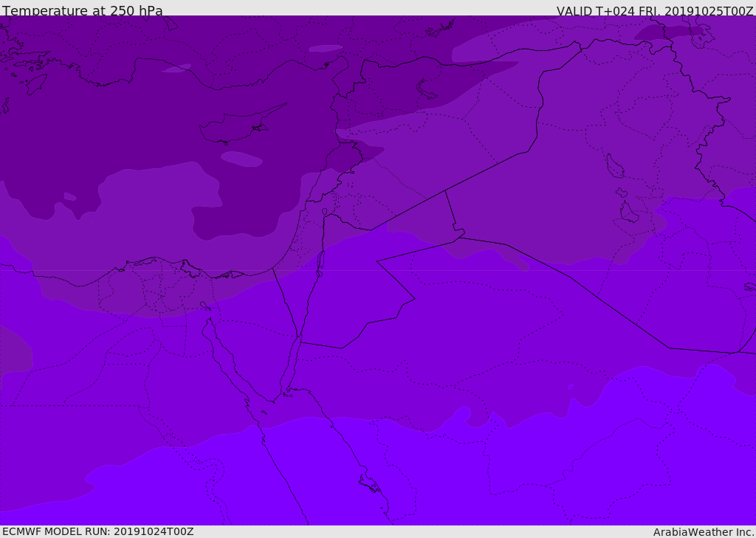Click the 'VALID T+024 FRI. 20191025T00Z' label
This screenshot has height=538, width=756.
pos(655,10)
